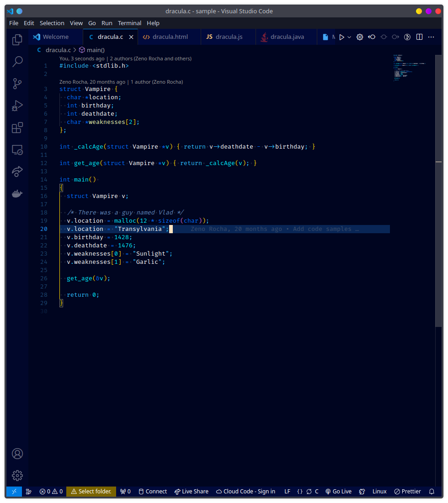This screenshot has height=503, width=448.
Task: Open changes with previous revision icon
Action: [x=372, y=37]
